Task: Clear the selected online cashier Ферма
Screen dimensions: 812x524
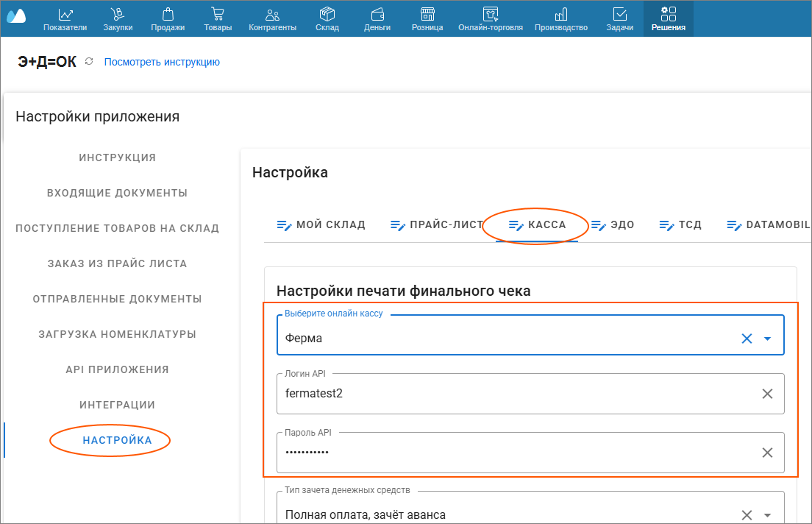Action: pyautogui.click(x=747, y=339)
